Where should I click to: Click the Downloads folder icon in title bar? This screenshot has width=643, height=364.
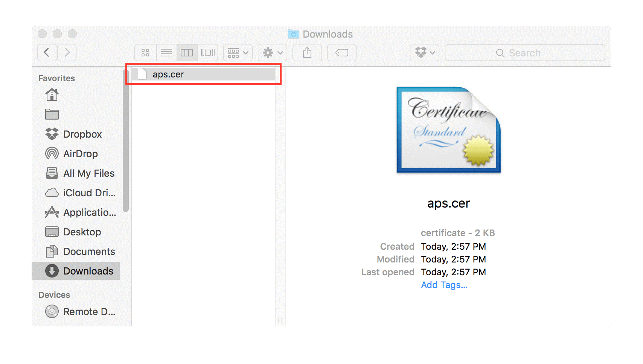click(x=294, y=34)
